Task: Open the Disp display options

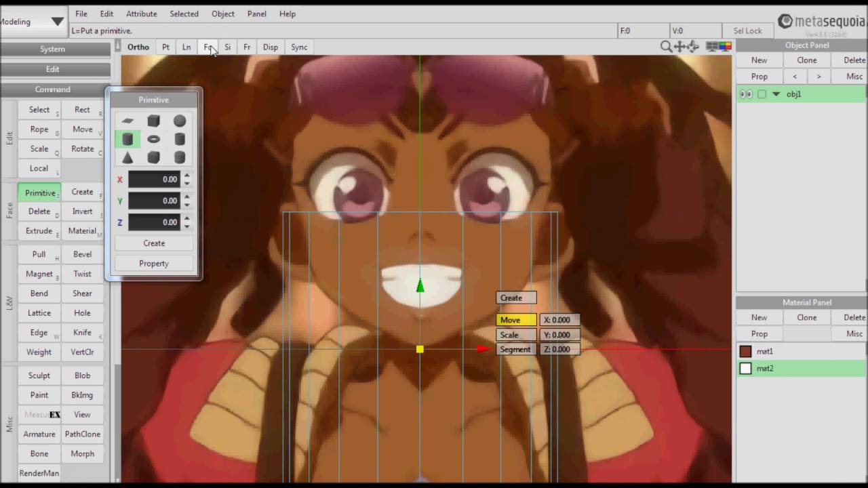Action: click(x=271, y=47)
